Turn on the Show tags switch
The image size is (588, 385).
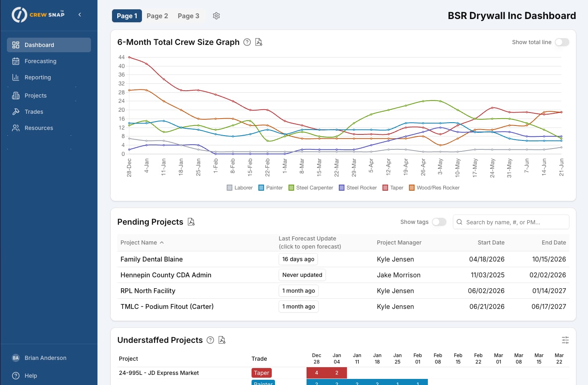click(x=439, y=222)
